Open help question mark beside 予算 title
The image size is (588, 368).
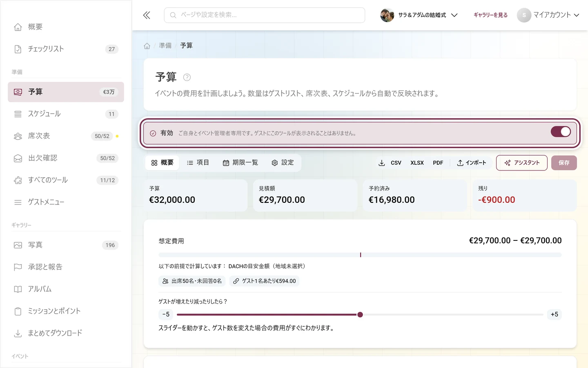click(x=187, y=77)
